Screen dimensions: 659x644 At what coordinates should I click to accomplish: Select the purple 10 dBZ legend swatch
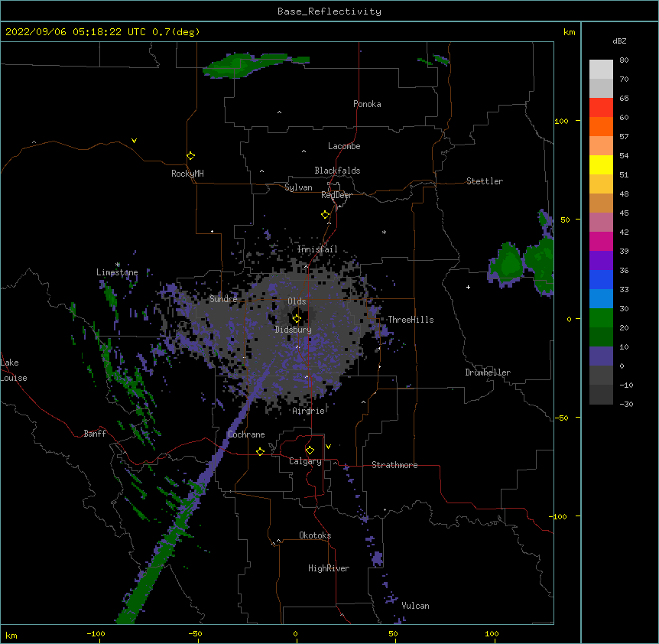click(x=601, y=356)
